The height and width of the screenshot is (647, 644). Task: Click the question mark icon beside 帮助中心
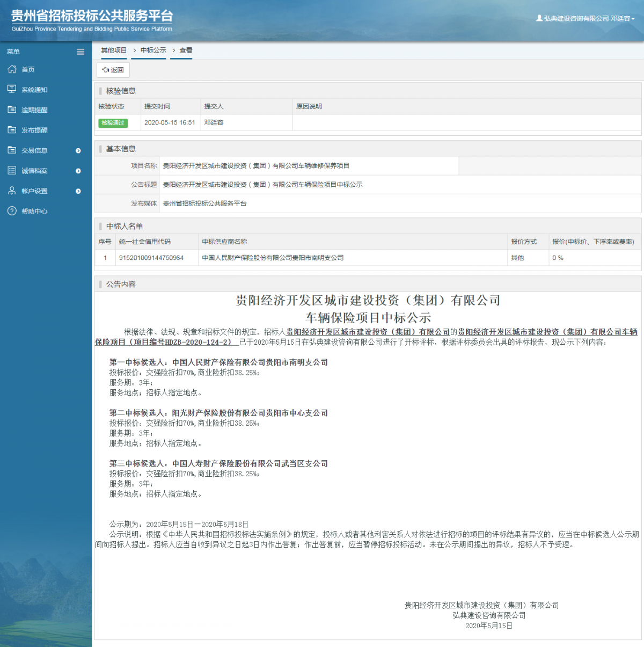12,211
